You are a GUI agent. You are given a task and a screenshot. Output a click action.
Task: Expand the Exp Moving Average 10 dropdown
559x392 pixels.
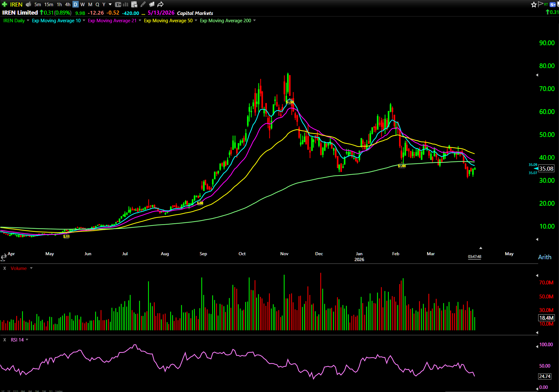click(x=84, y=21)
